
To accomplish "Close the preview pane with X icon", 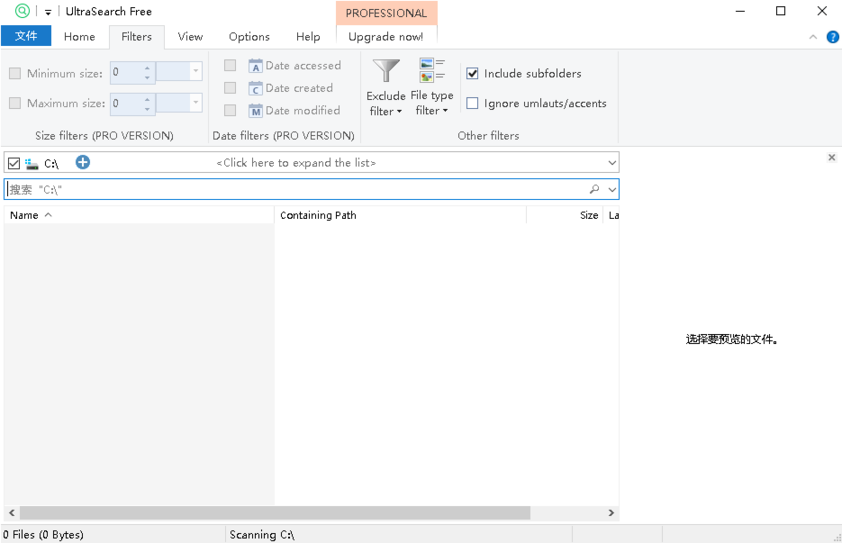I will tap(831, 158).
